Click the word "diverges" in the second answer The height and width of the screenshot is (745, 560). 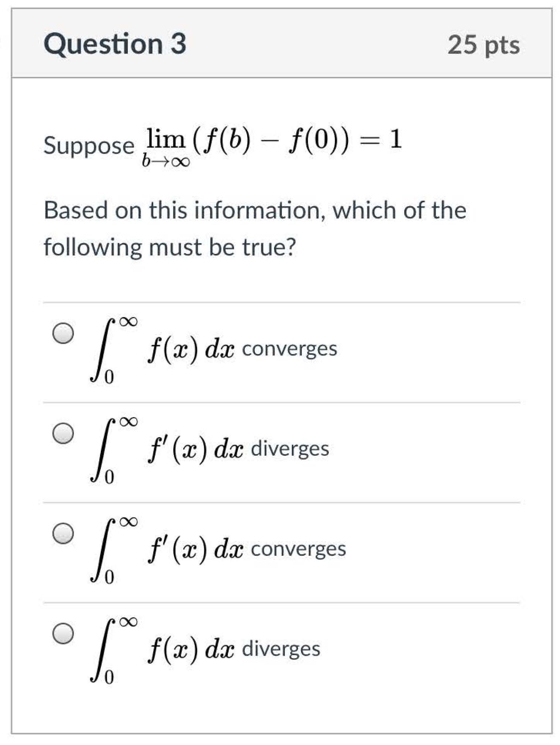click(x=290, y=449)
